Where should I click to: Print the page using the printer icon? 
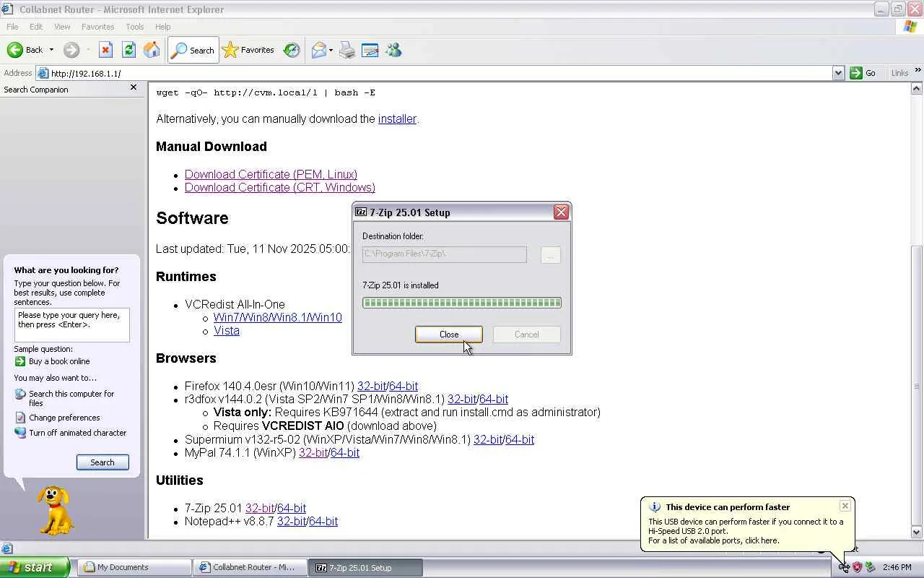click(x=347, y=50)
